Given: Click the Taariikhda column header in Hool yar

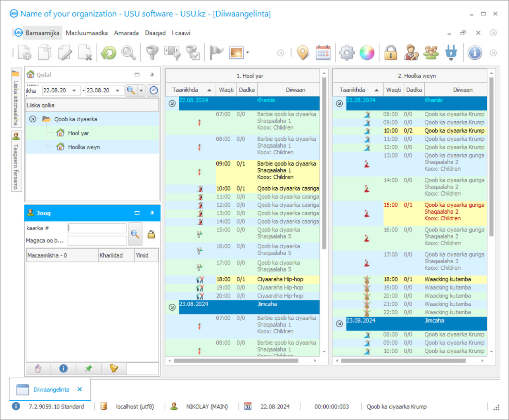Looking at the screenshot, I should (185, 90).
